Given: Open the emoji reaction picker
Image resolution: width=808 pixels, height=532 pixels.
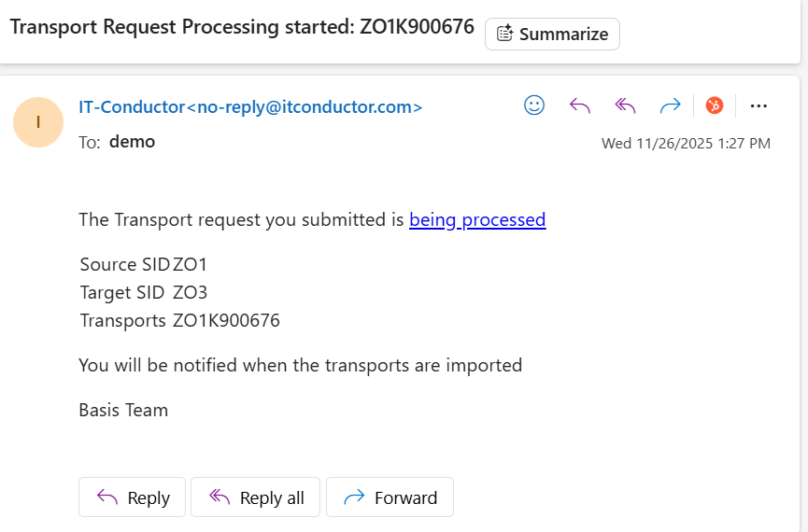Looking at the screenshot, I should pos(534,105).
